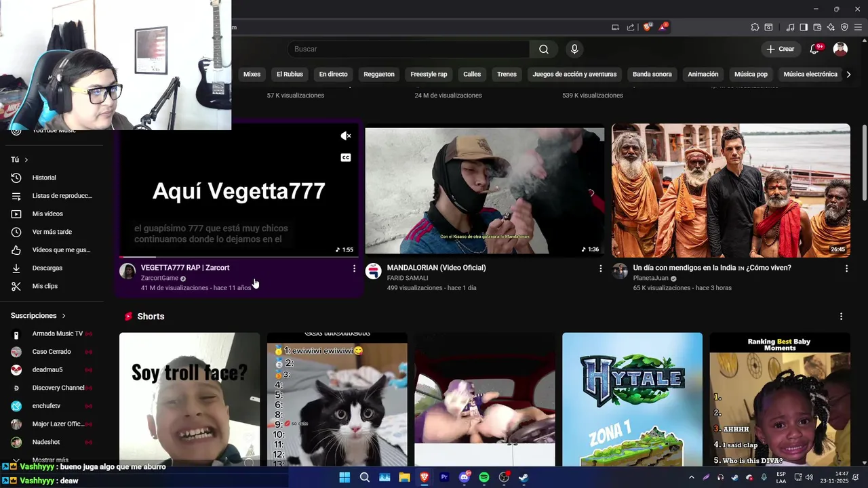Open more options for VEGETTA777 RAP video

point(354,268)
